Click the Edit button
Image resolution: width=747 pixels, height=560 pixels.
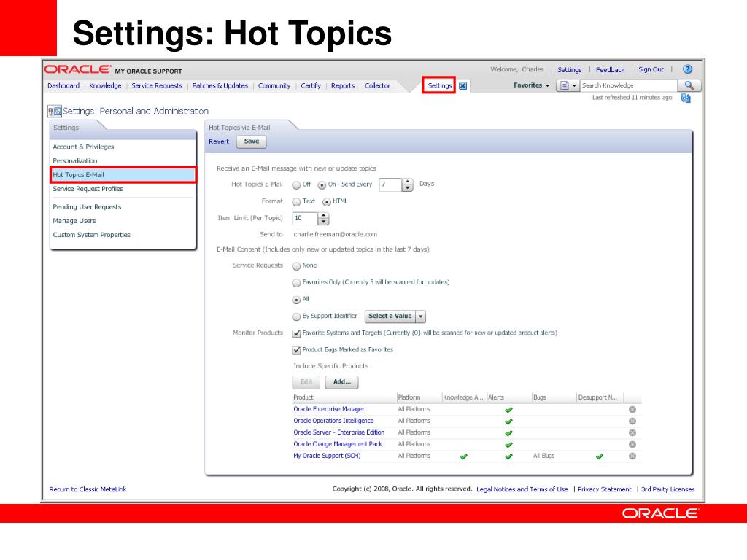[306, 382]
